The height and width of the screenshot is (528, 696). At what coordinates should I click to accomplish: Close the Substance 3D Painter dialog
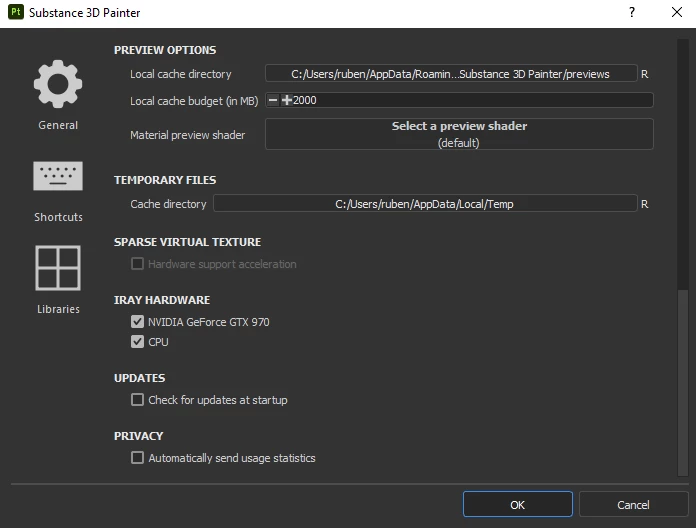[x=676, y=12]
